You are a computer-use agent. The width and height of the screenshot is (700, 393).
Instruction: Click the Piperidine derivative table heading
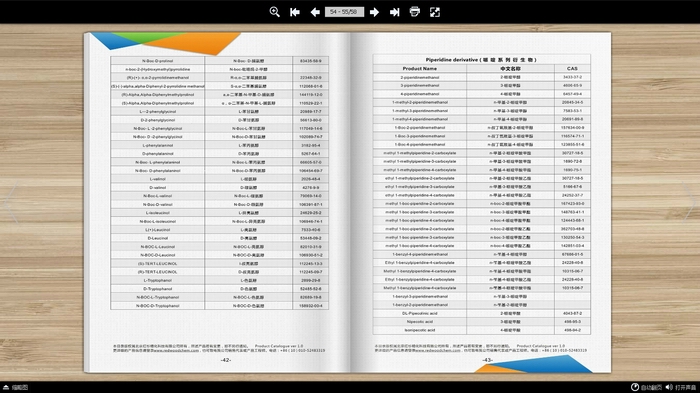(x=481, y=59)
